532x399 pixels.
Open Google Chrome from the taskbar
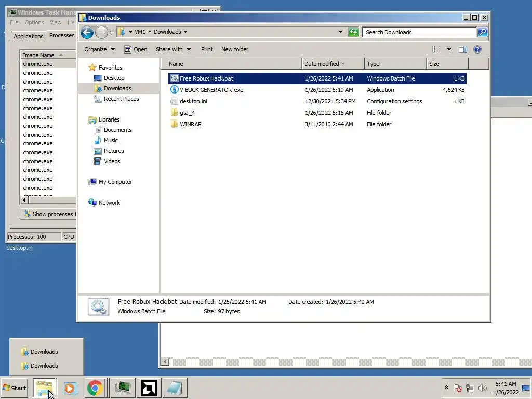[x=95, y=388]
